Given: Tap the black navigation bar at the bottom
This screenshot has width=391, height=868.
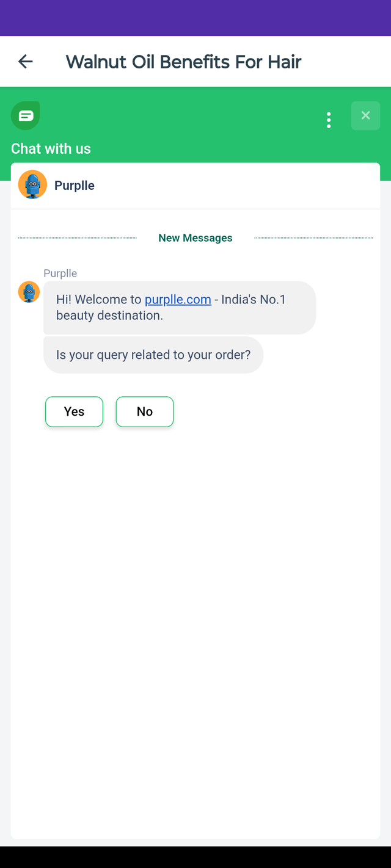Looking at the screenshot, I should [195, 857].
